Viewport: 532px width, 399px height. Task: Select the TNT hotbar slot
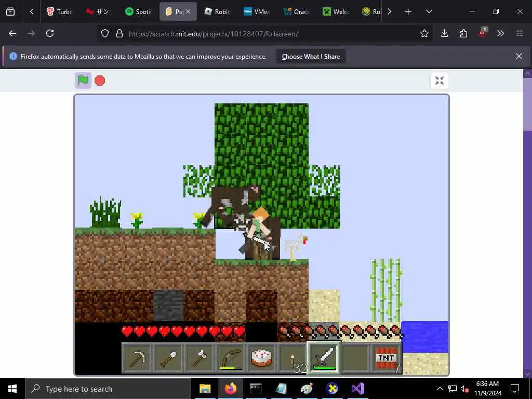(387, 358)
